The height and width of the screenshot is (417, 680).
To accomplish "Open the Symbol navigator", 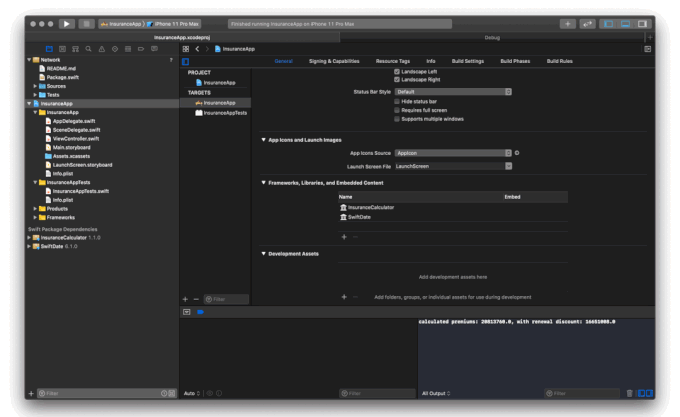I will pos(75,49).
